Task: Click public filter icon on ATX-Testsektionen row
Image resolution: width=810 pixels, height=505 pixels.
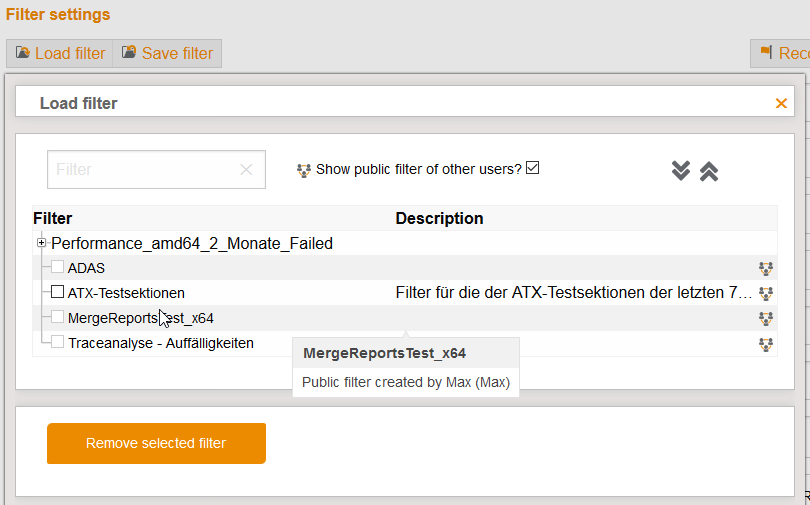Action: (x=766, y=293)
